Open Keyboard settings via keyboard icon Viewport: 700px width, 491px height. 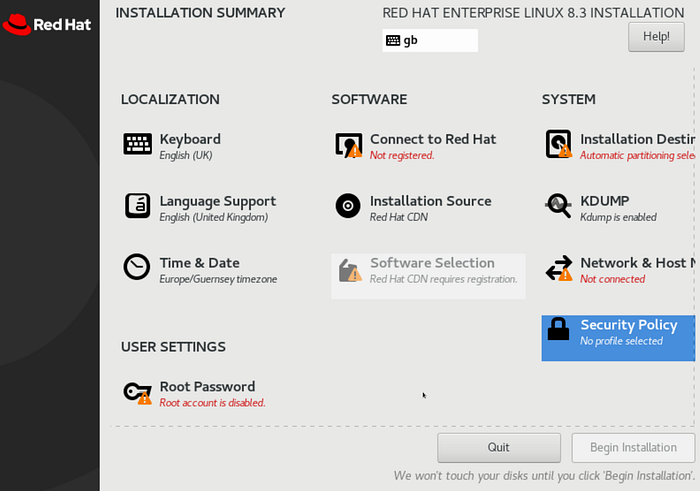click(137, 144)
